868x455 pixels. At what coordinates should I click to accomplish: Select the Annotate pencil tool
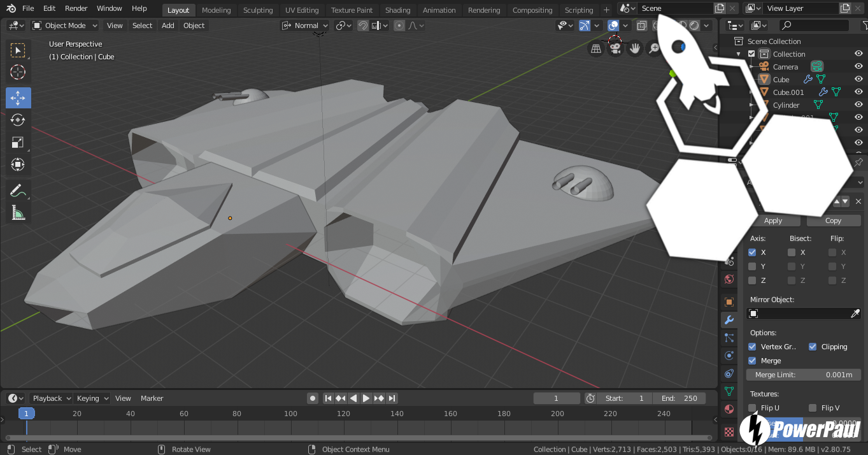18,191
